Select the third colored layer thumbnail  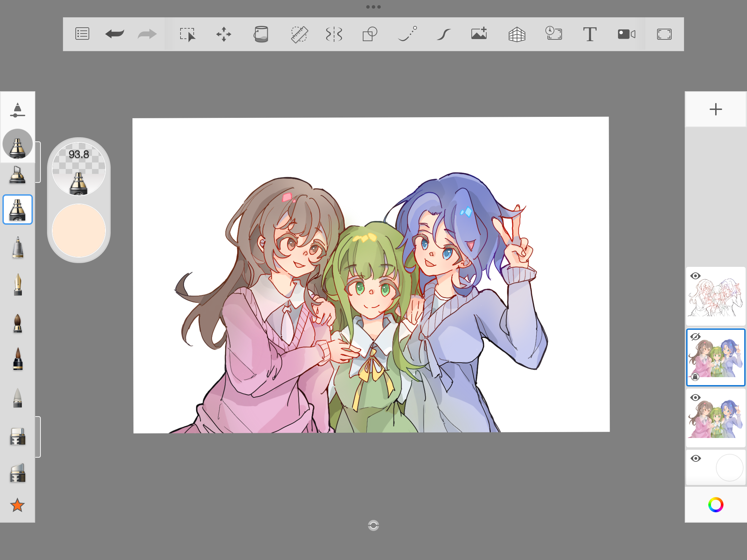click(x=716, y=418)
